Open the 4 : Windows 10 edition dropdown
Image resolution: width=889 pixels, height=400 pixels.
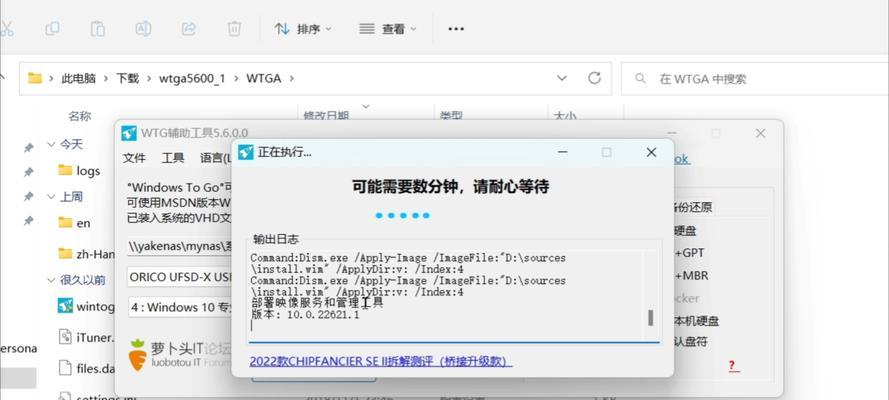[179, 308]
